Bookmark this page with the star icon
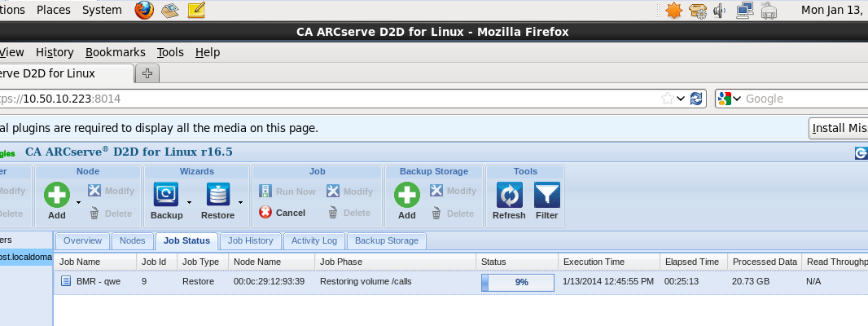868x326 pixels. pos(668,99)
